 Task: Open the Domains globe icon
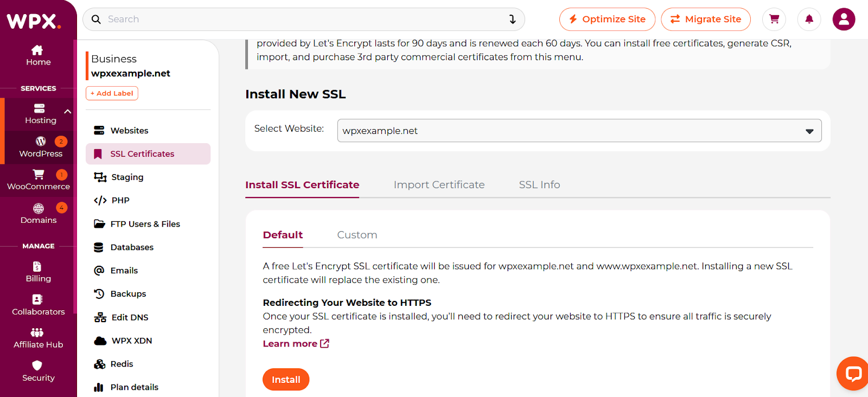pyautogui.click(x=39, y=208)
